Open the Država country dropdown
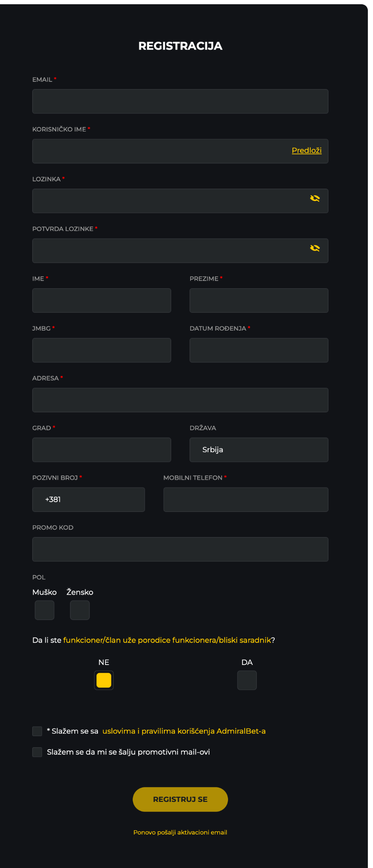The image size is (373, 868). (x=259, y=450)
